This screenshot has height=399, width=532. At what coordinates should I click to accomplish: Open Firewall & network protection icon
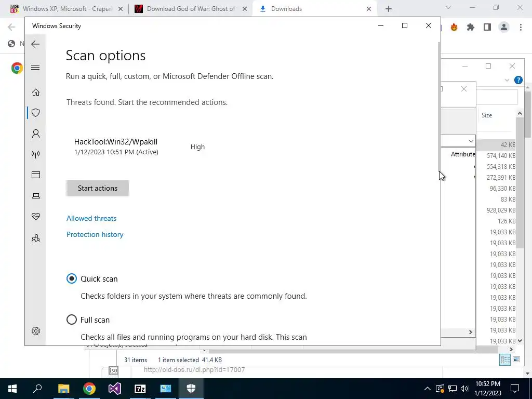pyautogui.click(x=36, y=154)
